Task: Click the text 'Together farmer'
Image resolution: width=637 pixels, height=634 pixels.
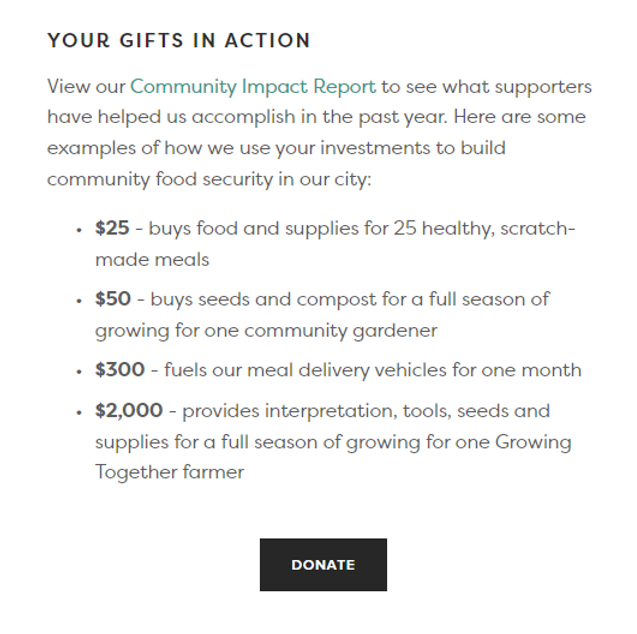Action: point(169,472)
